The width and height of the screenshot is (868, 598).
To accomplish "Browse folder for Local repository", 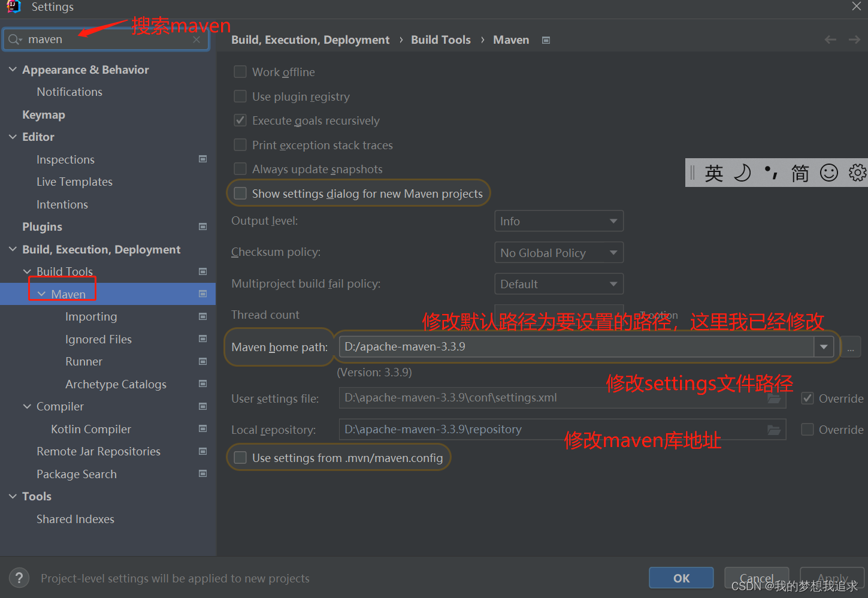I will pos(774,430).
